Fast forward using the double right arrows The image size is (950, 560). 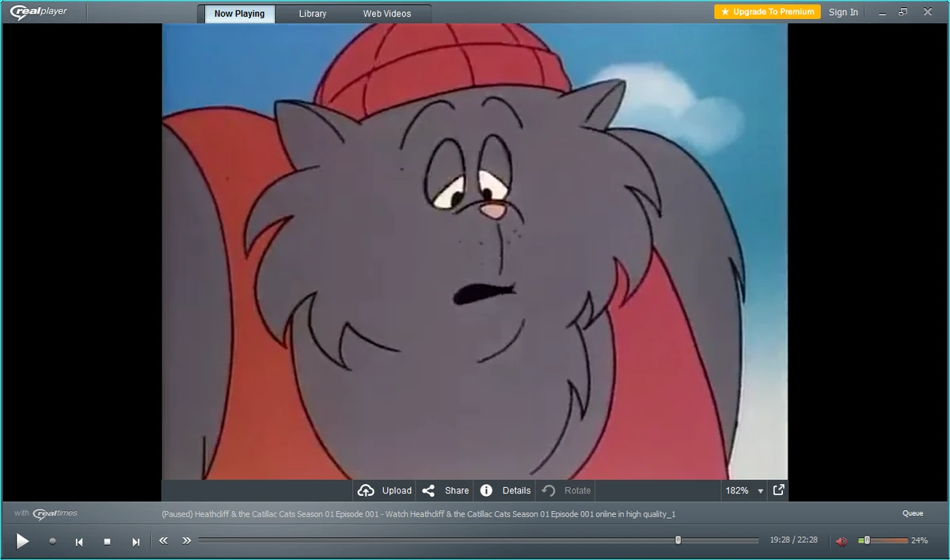(187, 541)
